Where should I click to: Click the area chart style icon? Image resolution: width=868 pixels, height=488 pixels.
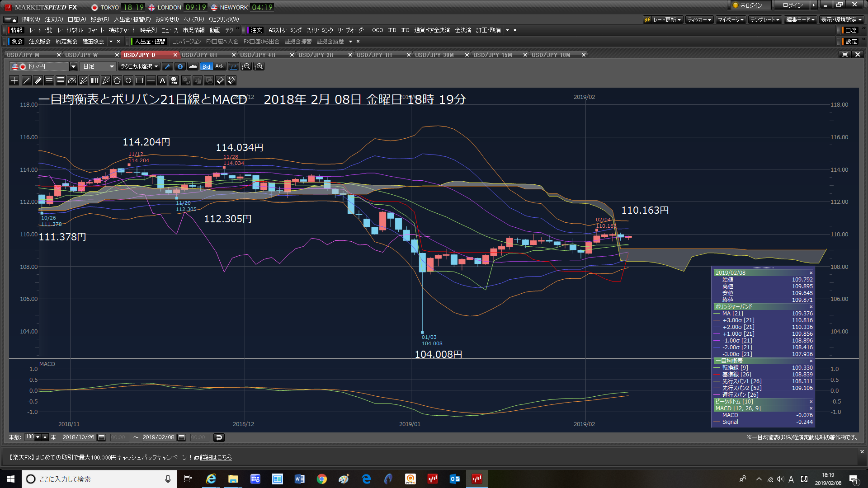pos(193,66)
